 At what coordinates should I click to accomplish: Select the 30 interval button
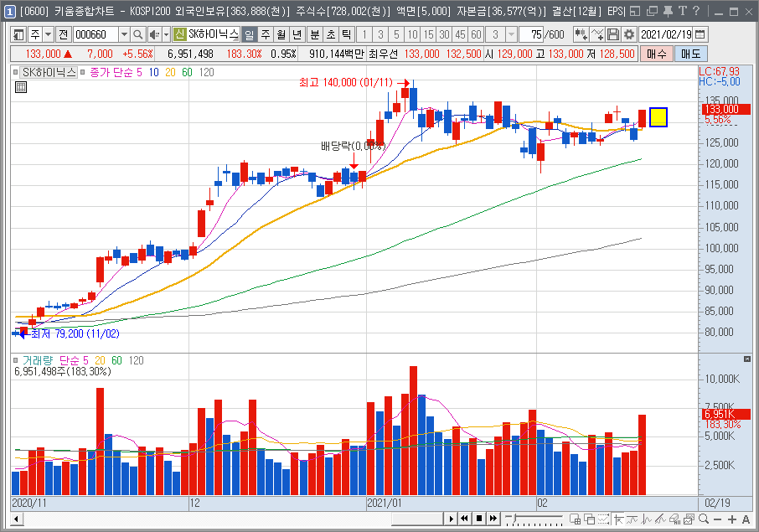click(444, 34)
